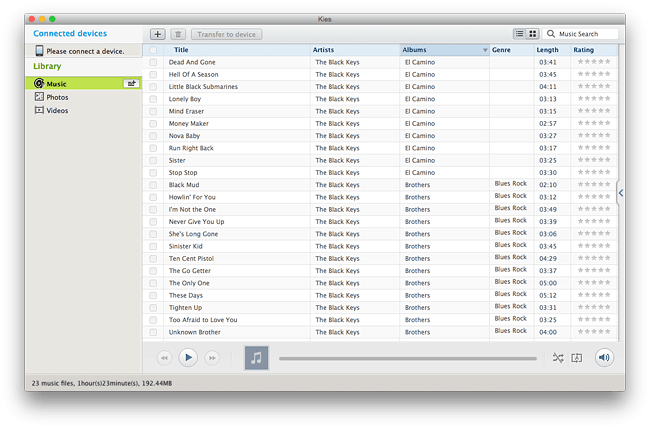Switch to list view icon
This screenshot has width=650, height=430.
519,34
